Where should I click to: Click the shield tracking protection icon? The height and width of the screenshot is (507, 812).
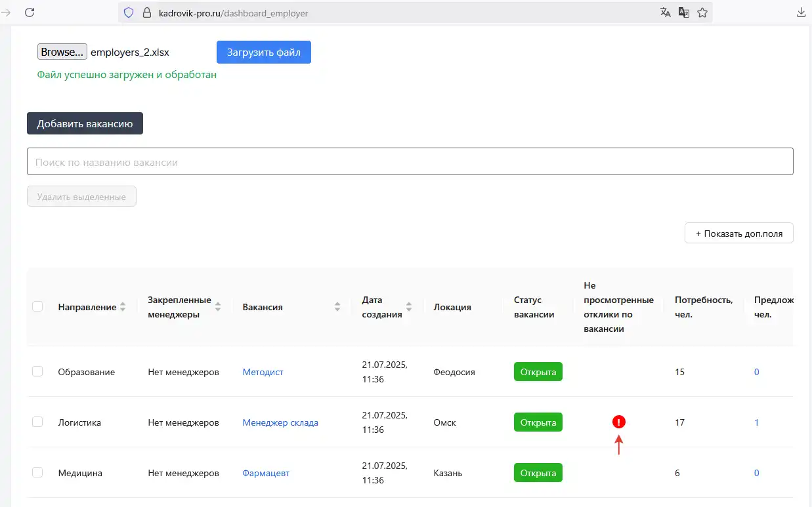tap(129, 12)
